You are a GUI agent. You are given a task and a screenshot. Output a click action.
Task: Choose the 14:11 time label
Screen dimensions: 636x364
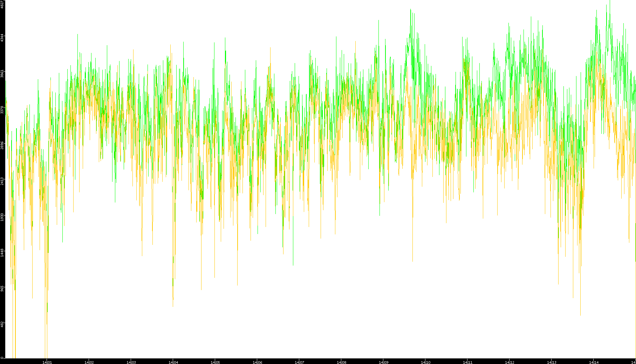click(467, 362)
